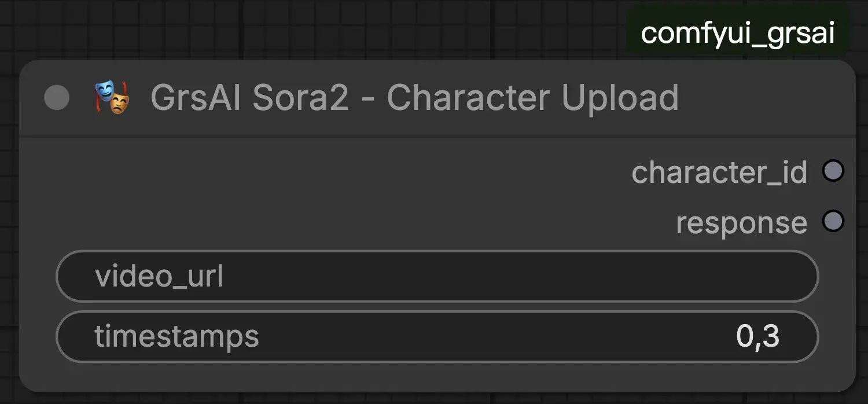Click the timestamps label text
Image resolution: width=868 pixels, height=404 pixels.
click(x=176, y=336)
